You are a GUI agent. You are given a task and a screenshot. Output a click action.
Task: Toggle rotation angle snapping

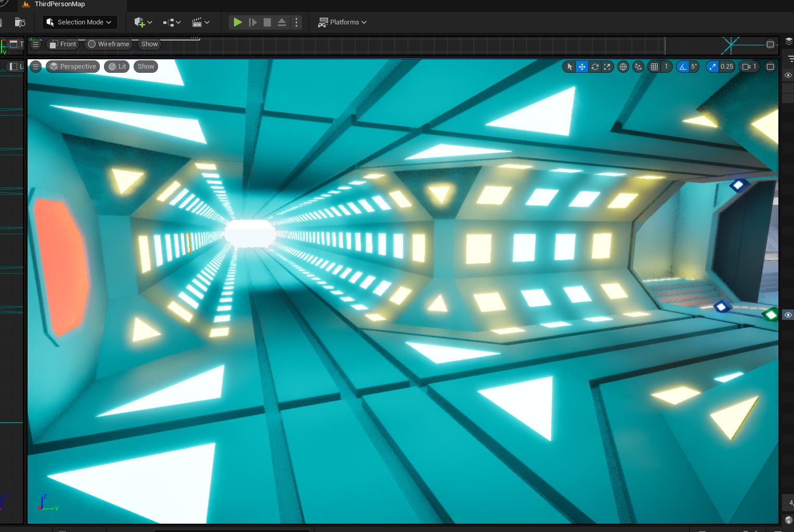point(683,67)
